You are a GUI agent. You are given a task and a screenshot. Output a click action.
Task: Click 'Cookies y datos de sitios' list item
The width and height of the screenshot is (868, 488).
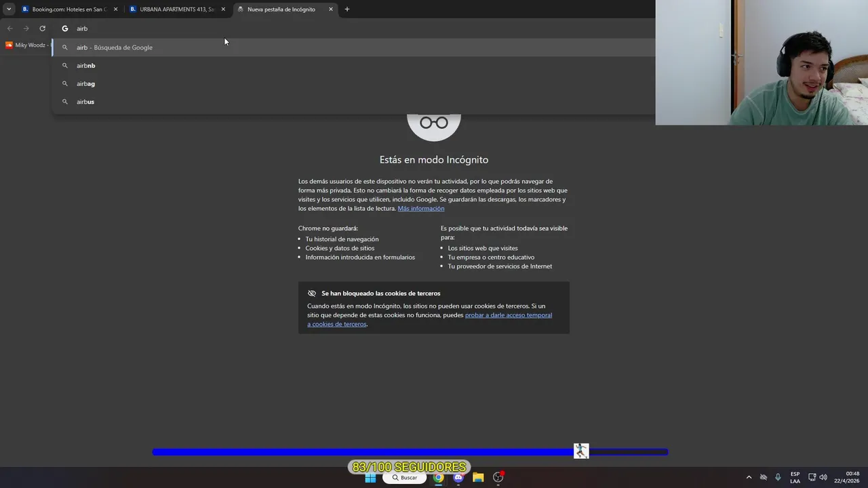(340, 248)
